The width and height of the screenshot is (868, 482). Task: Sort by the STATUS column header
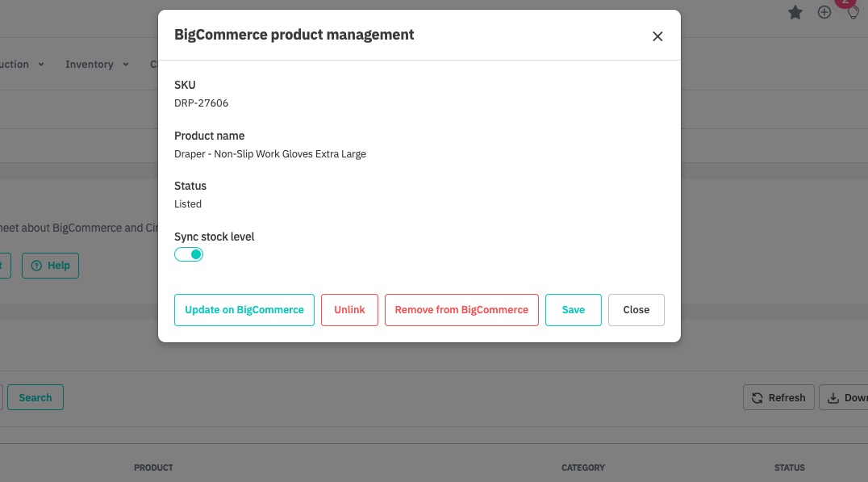pos(789,467)
